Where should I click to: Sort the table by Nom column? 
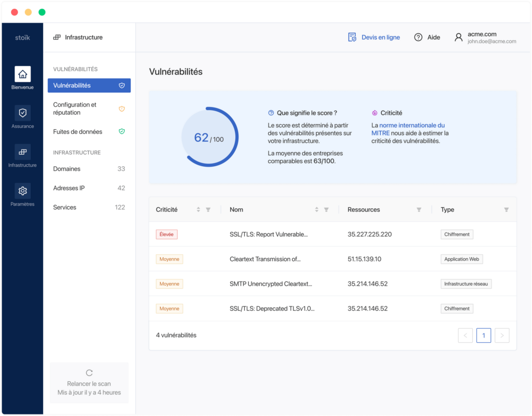pyautogui.click(x=316, y=209)
